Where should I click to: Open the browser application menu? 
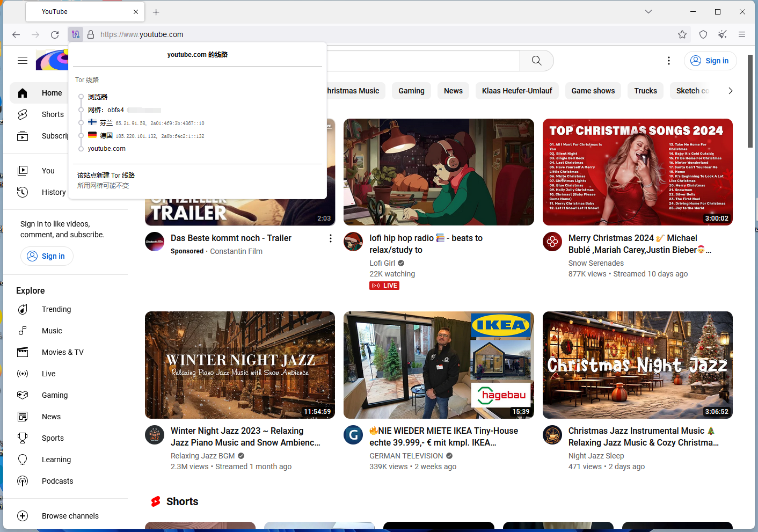click(742, 34)
